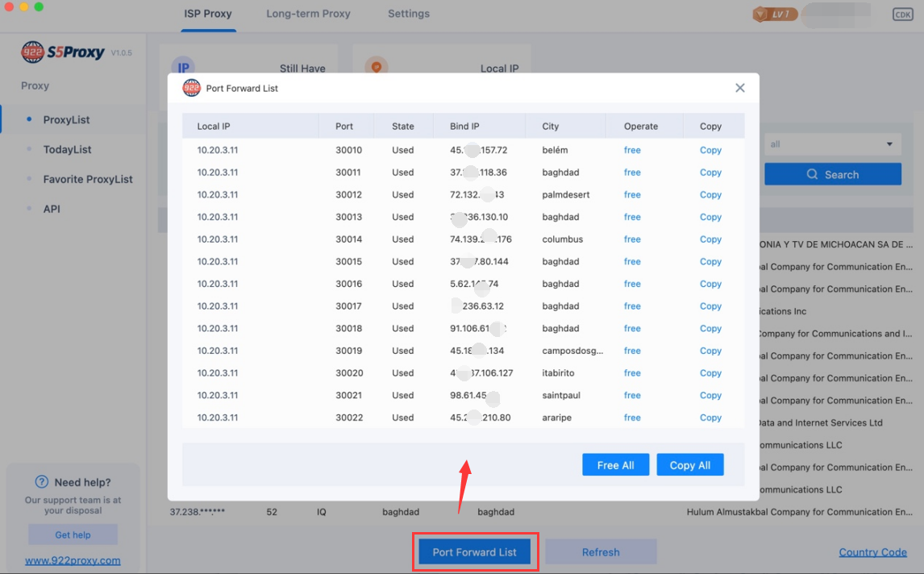Open API in the sidebar
The width and height of the screenshot is (924, 574).
click(x=52, y=209)
